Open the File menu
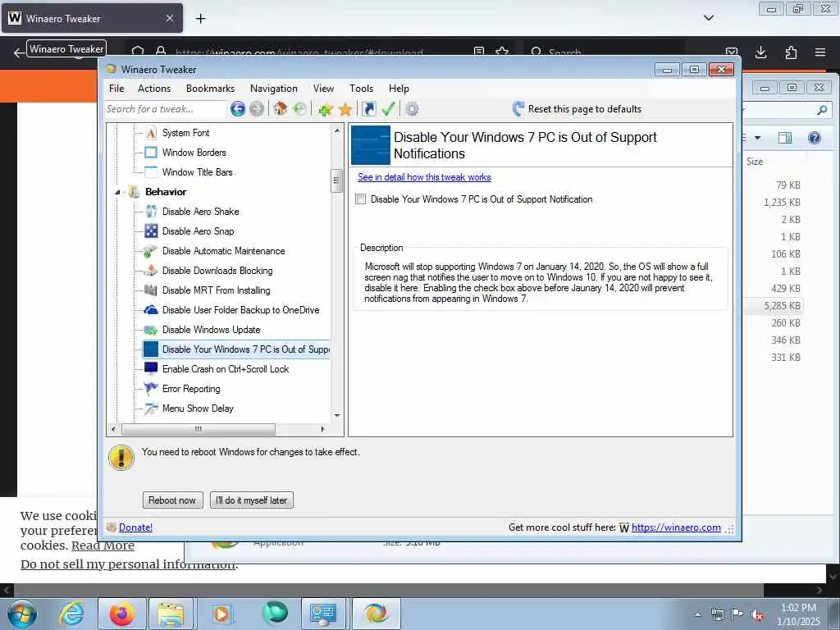 (x=116, y=89)
